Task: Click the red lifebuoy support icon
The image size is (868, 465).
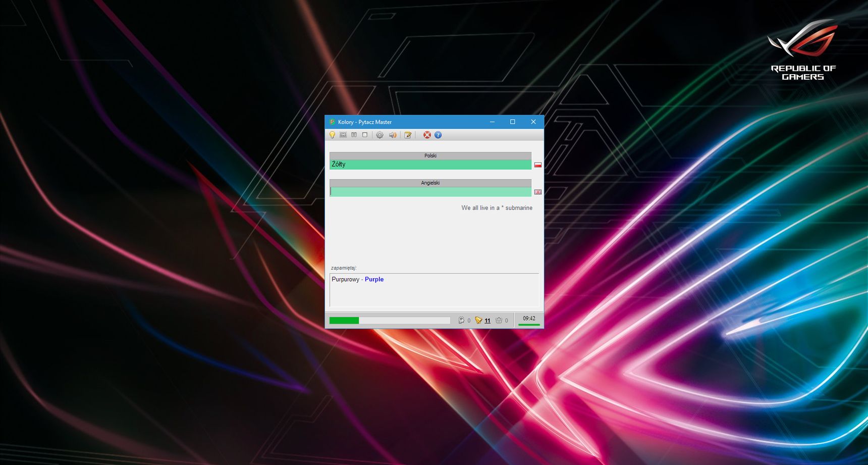Action: (427, 135)
